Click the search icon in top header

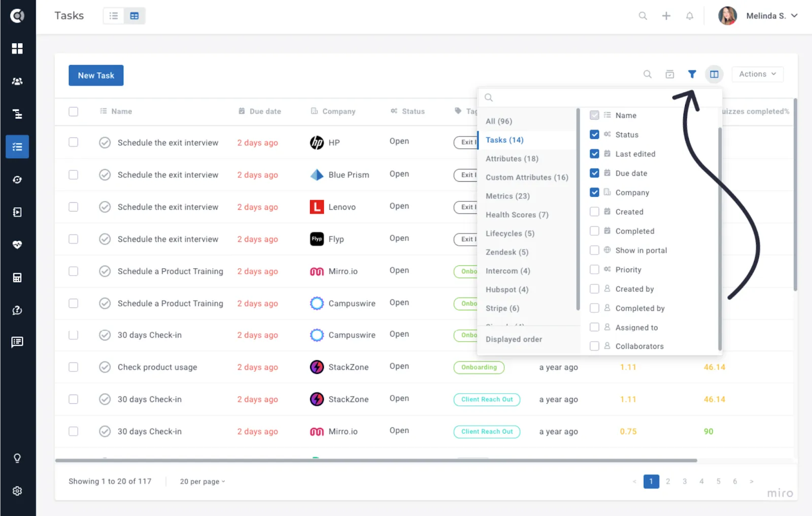[643, 16]
